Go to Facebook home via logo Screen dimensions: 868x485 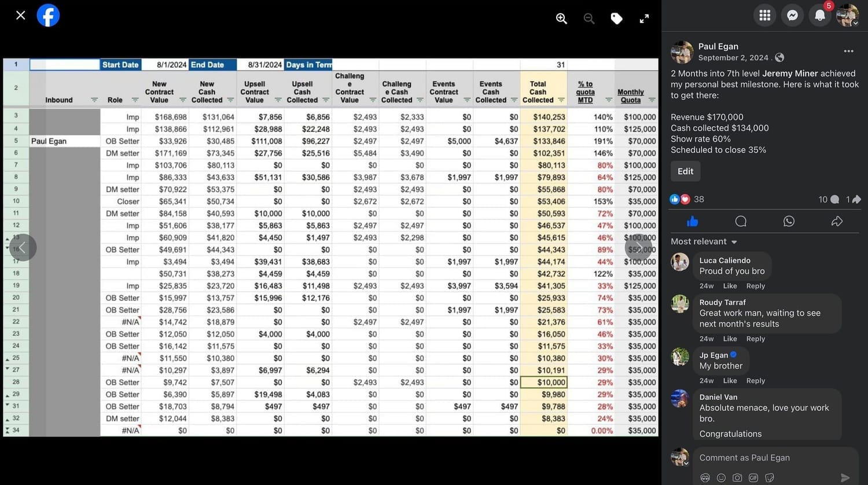click(x=48, y=16)
